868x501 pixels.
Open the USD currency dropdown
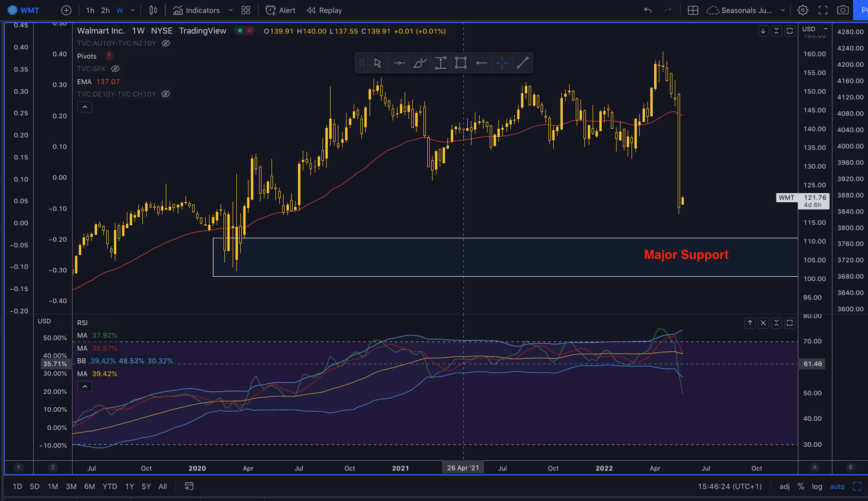pyautogui.click(x=815, y=29)
